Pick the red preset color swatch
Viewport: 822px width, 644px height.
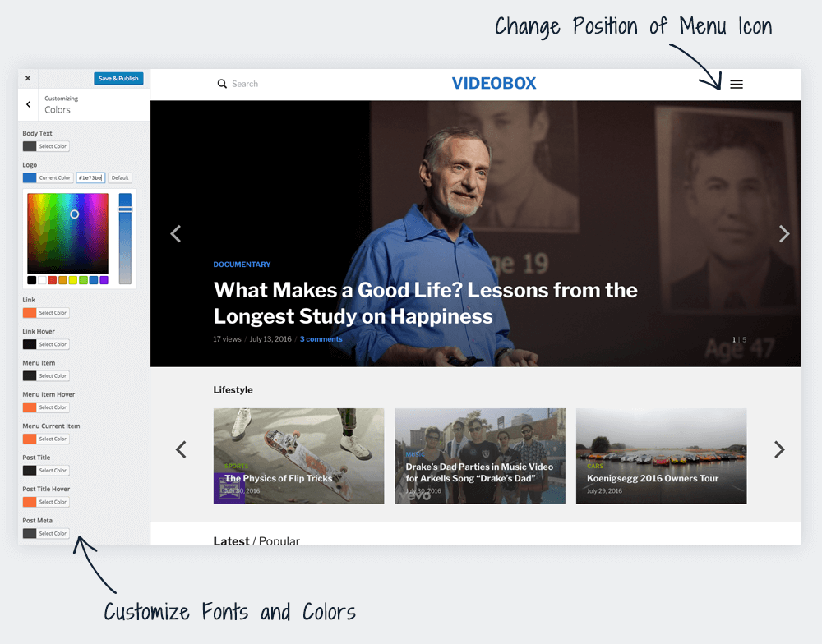pos(53,280)
